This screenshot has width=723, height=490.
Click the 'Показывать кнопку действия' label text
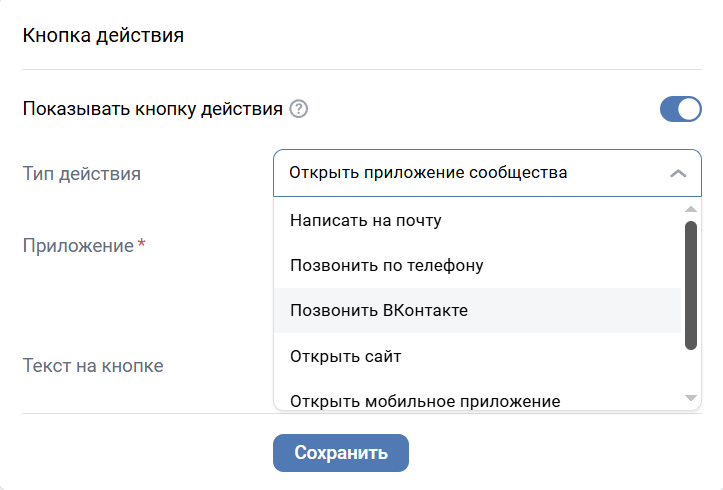[152, 109]
